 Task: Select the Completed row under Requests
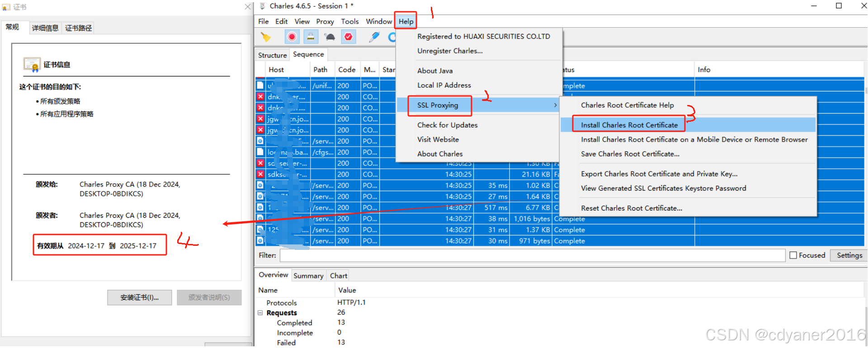pyautogui.click(x=560, y=322)
